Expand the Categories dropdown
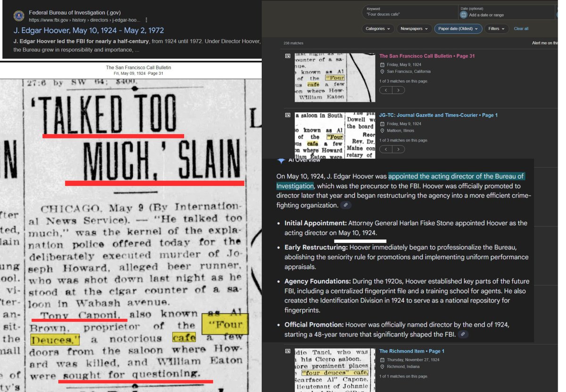Screen dimensions: 566x392 click(378, 29)
